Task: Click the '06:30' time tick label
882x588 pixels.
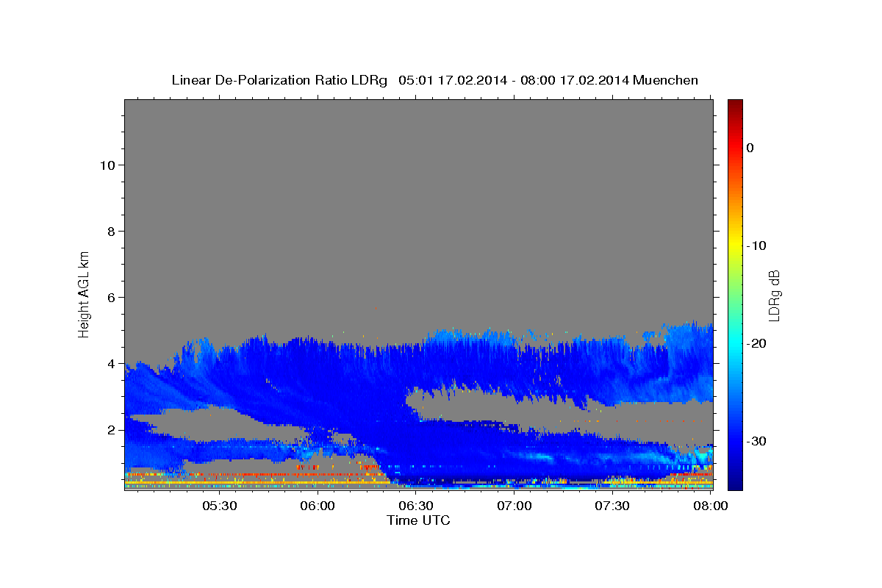Action: click(416, 506)
